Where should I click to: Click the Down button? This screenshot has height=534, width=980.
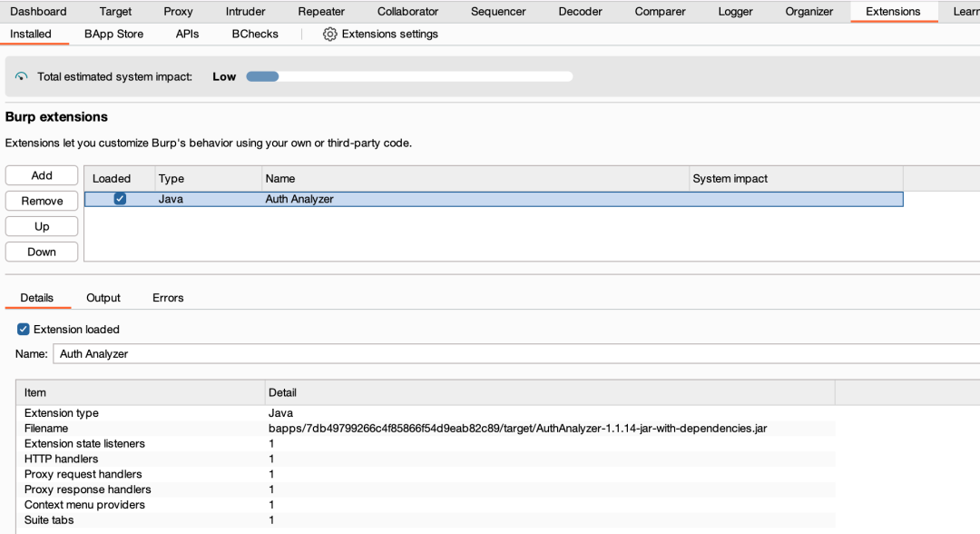pos(42,252)
